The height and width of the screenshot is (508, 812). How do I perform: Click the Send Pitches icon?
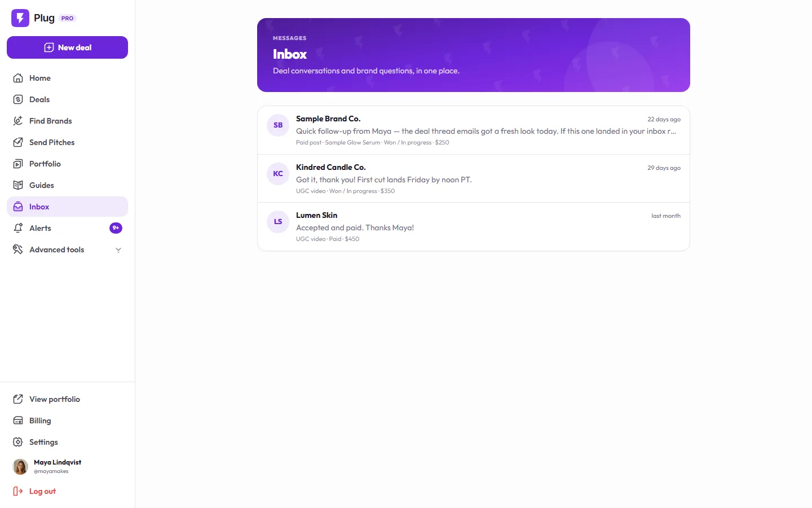[18, 142]
